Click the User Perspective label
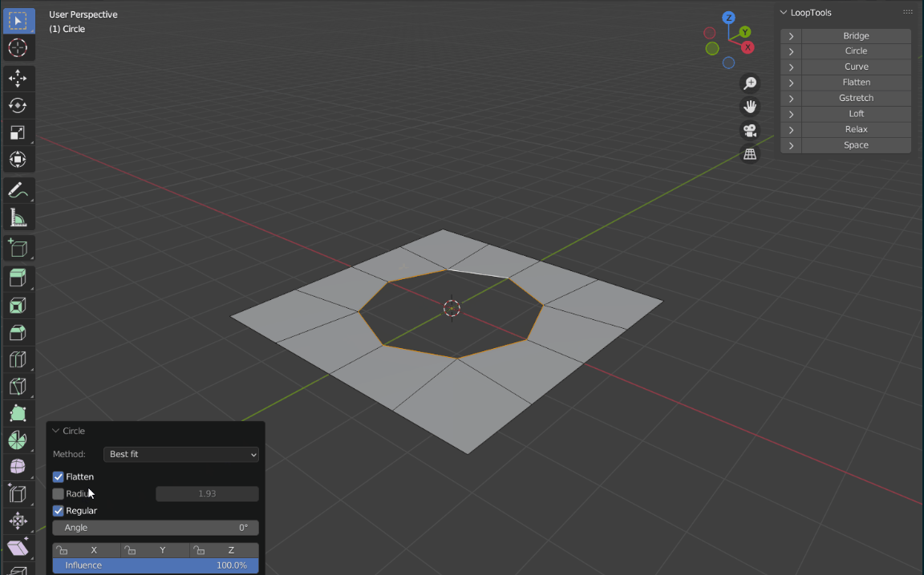The image size is (924, 575). [83, 14]
